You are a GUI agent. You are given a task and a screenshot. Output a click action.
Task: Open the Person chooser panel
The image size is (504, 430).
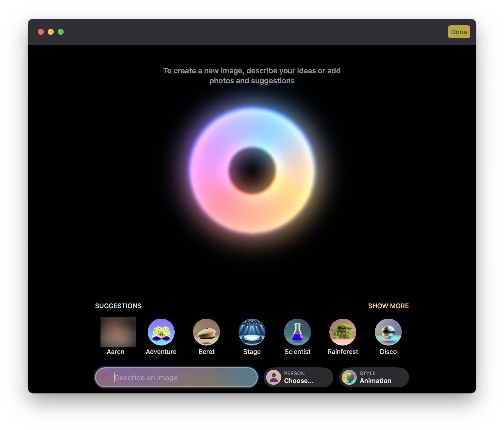coord(299,377)
